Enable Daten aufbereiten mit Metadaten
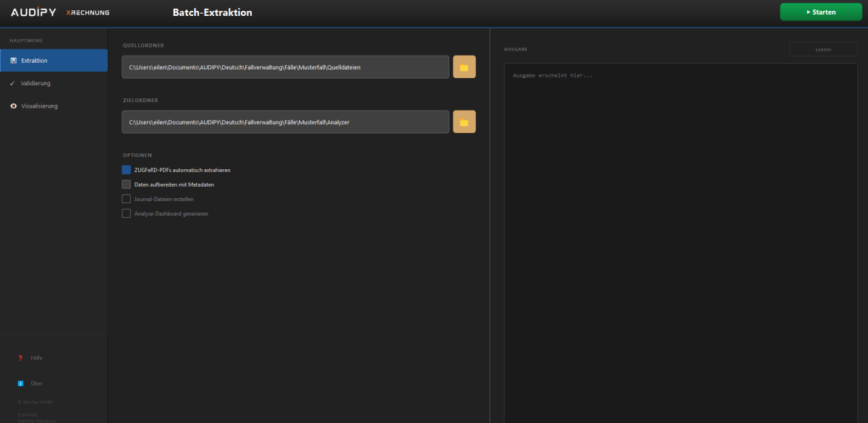The height and width of the screenshot is (423, 868). [x=127, y=184]
